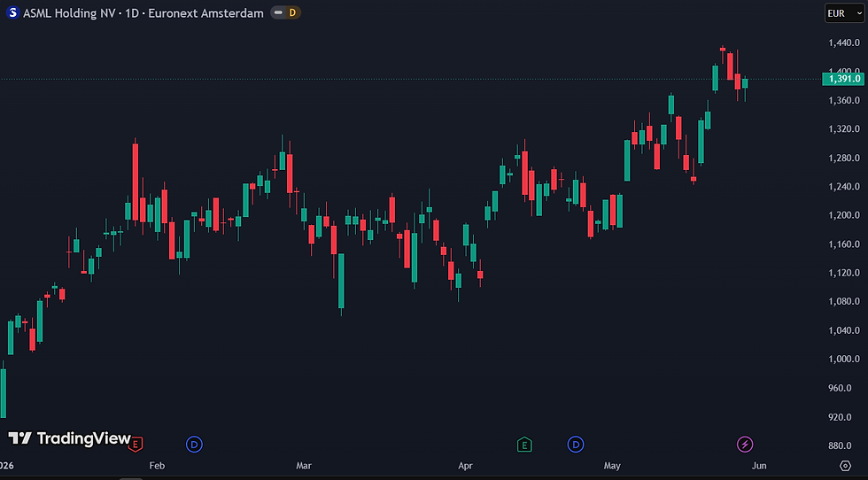Click the 1,320.0 price axis label
Screen dimensions: 868x480
tap(844, 129)
